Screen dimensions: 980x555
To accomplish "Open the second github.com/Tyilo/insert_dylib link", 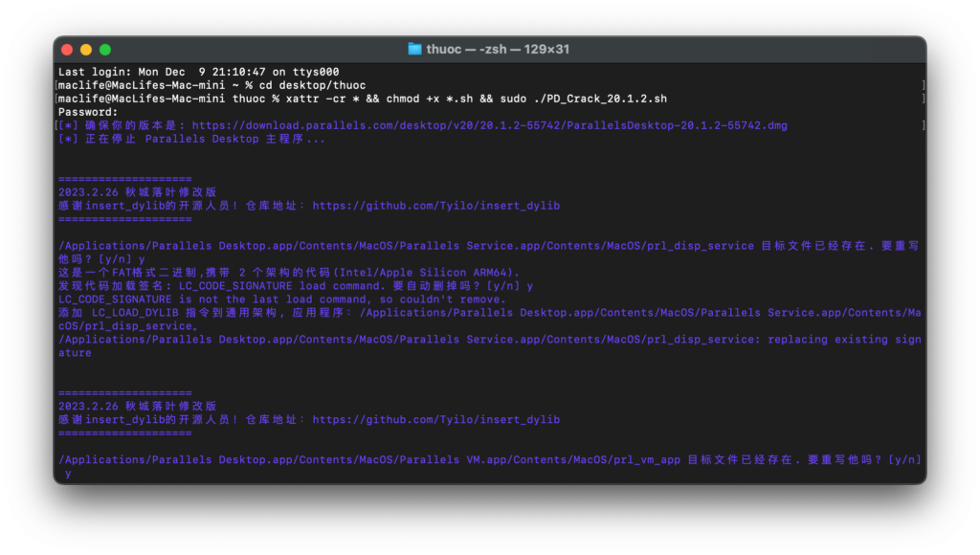I will (x=435, y=419).
